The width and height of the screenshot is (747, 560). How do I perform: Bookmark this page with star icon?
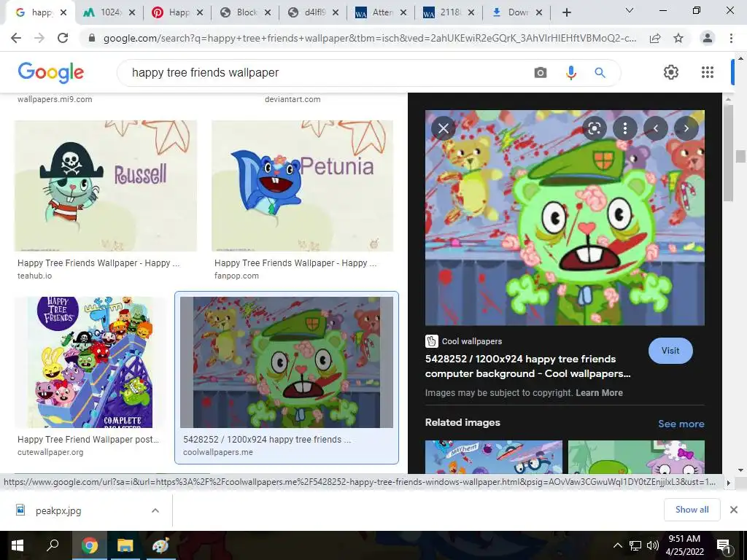click(678, 38)
